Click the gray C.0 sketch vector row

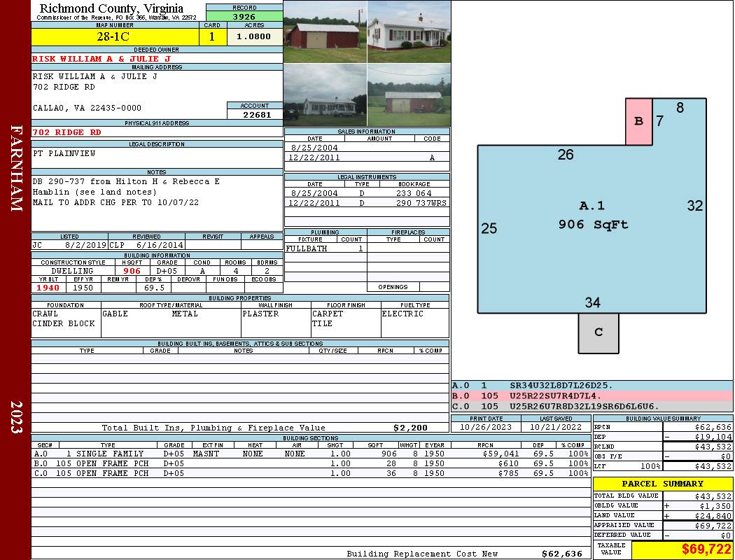tap(591, 406)
